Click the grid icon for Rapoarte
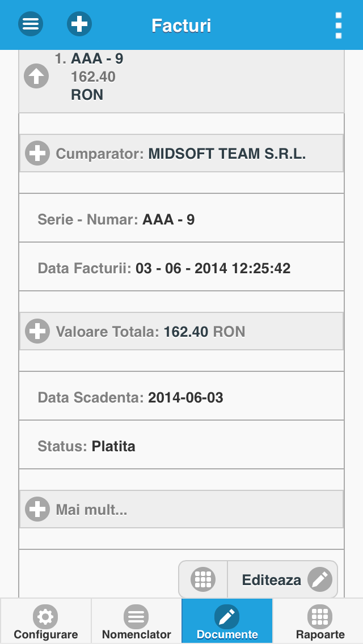 pyautogui.click(x=320, y=616)
